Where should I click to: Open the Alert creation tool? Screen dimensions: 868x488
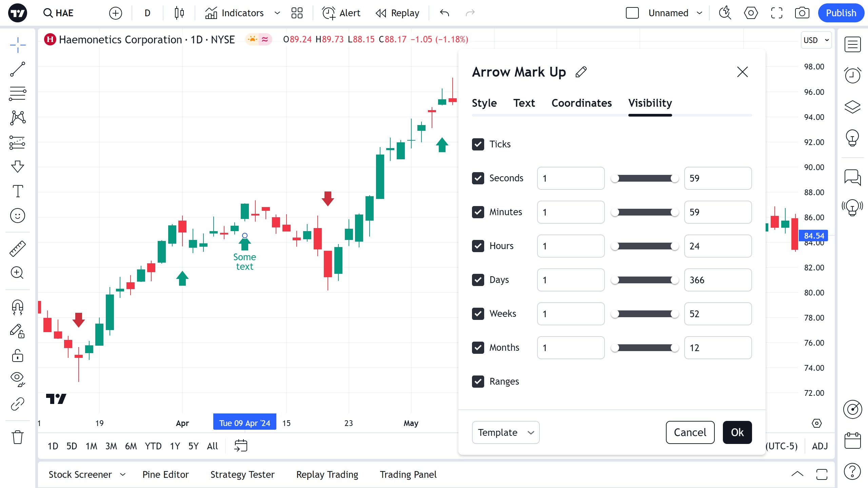tap(341, 13)
